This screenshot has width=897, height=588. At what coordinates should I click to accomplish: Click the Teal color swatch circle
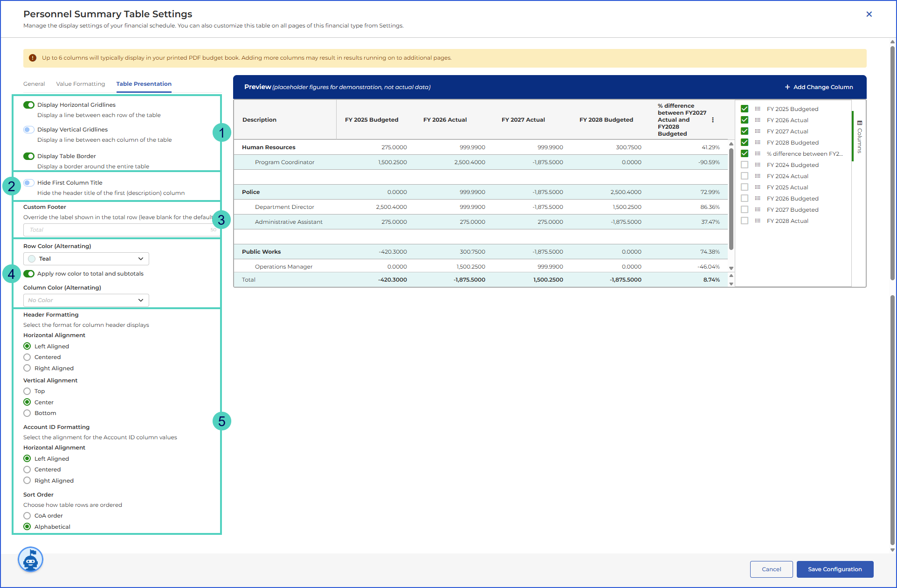pyautogui.click(x=32, y=259)
